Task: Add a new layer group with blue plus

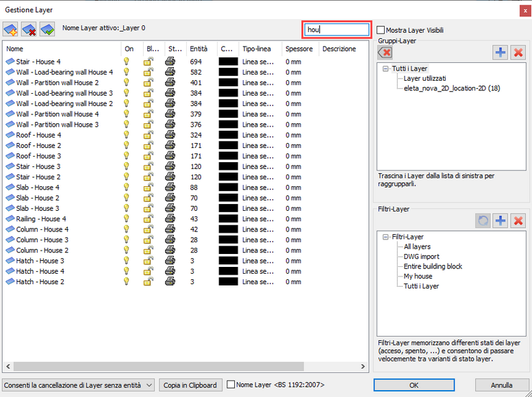Action: point(500,53)
